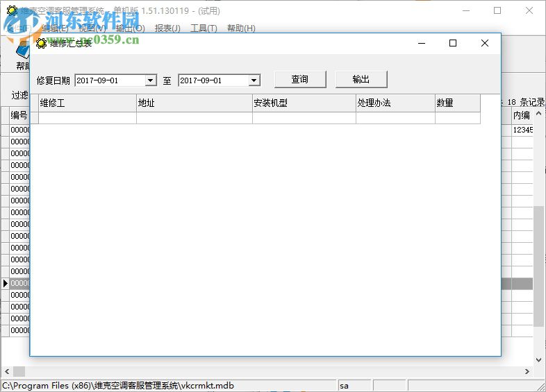
Task: Click the 地址 column header
Action: coord(195,103)
